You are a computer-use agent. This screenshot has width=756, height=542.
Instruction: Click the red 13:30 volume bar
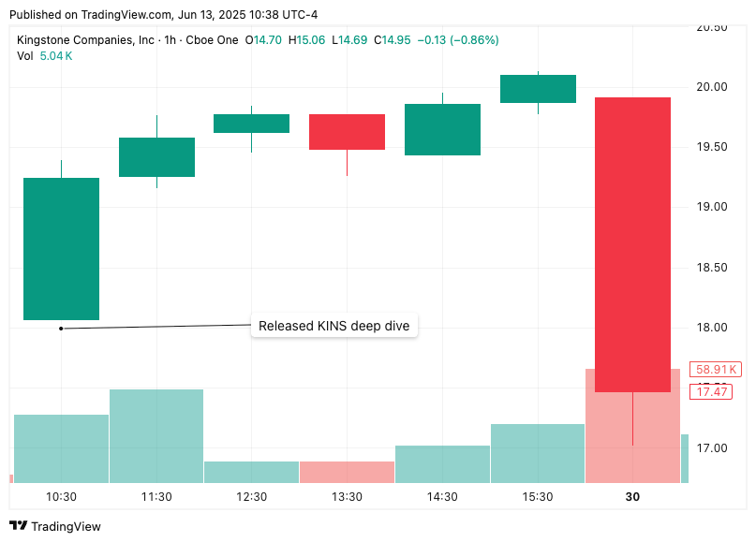[347, 472]
